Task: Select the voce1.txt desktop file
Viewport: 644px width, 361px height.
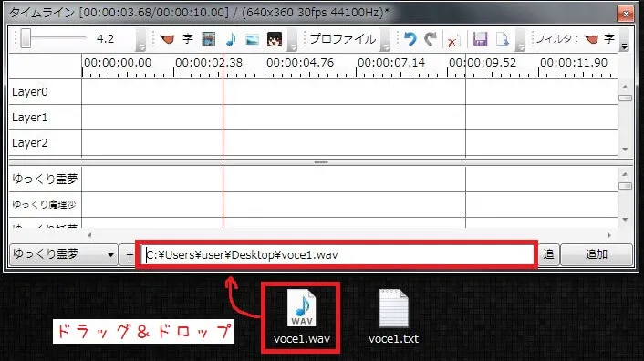Action: tap(393, 316)
